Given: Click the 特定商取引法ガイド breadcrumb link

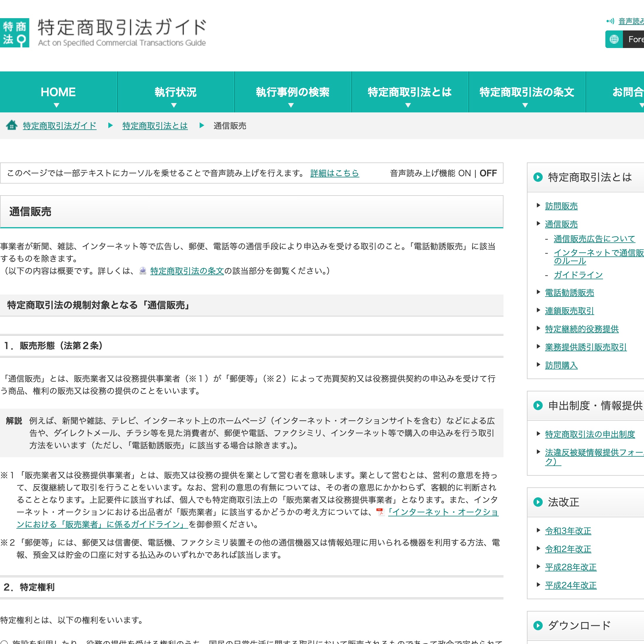Looking at the screenshot, I should pos(60,126).
